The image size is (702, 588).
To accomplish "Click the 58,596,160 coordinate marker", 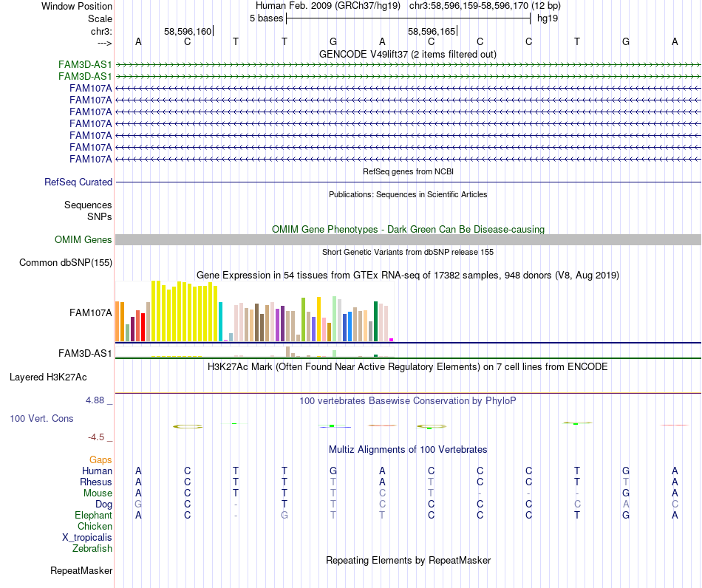I will 188,31.
